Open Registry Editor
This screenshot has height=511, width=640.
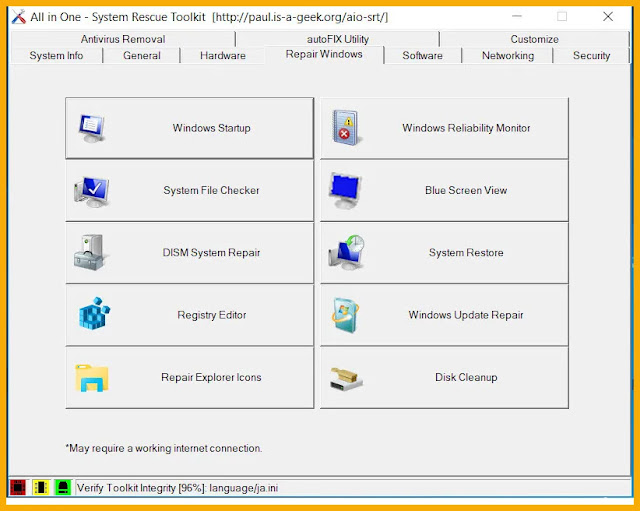click(190, 315)
